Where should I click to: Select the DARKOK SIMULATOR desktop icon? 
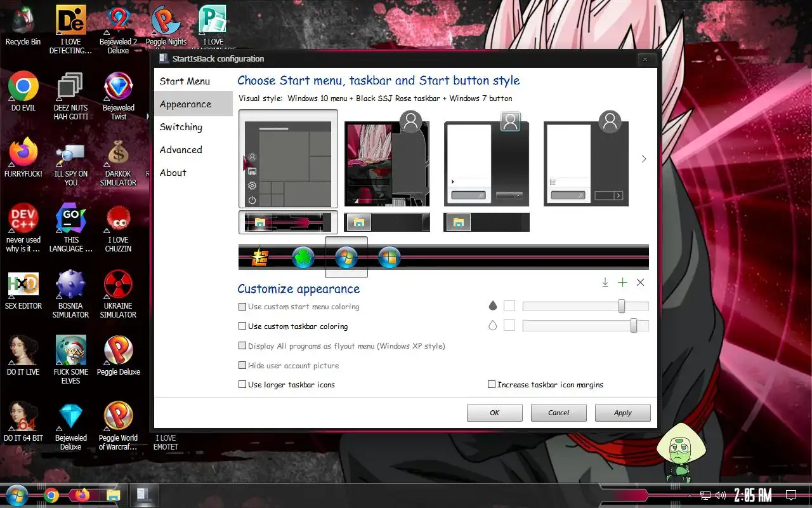(x=119, y=162)
